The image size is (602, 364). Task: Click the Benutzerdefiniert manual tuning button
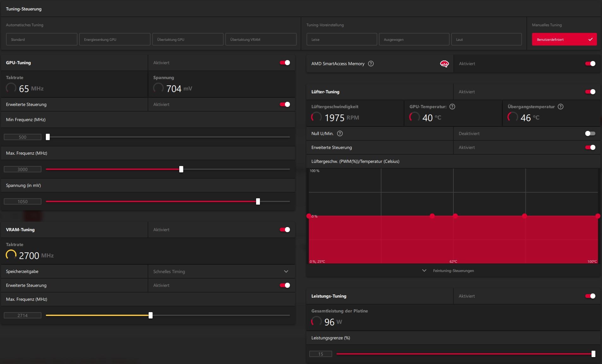tap(564, 40)
